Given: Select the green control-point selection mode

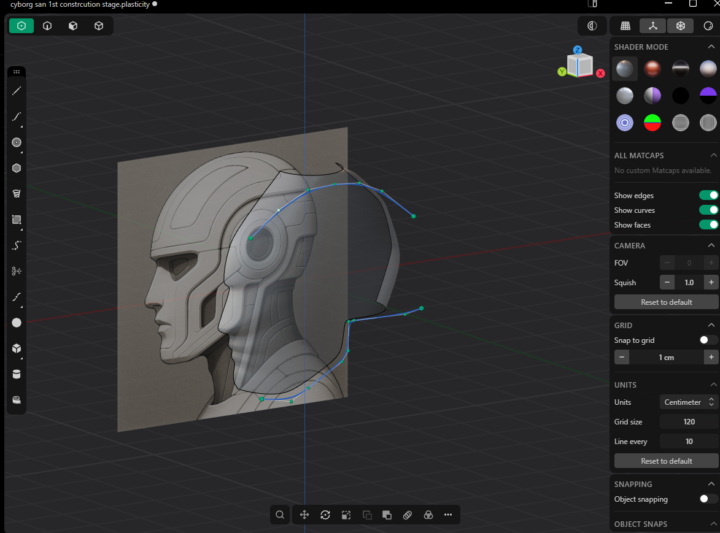Looking at the screenshot, I should pyautogui.click(x=21, y=26).
